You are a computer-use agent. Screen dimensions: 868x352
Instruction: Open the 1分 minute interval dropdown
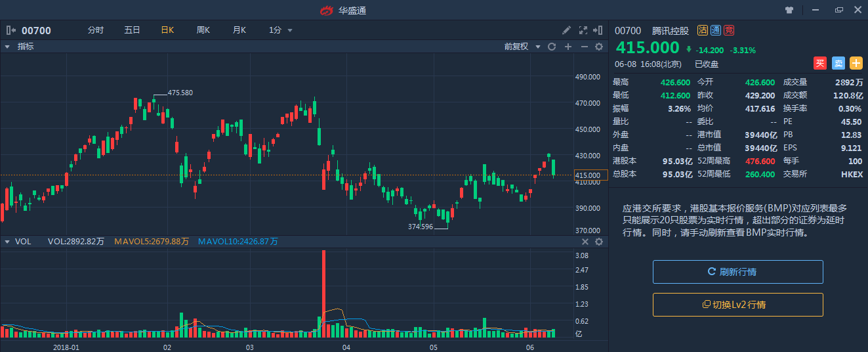click(x=290, y=30)
